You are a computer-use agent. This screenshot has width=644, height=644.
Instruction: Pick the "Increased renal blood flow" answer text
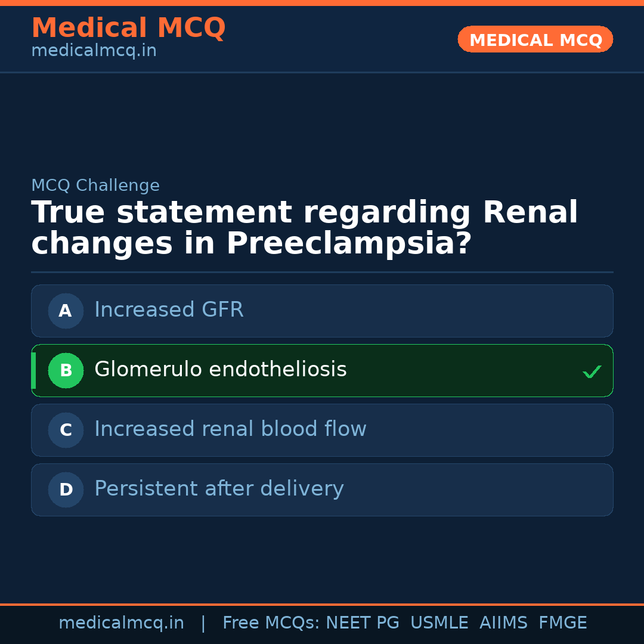click(x=230, y=429)
